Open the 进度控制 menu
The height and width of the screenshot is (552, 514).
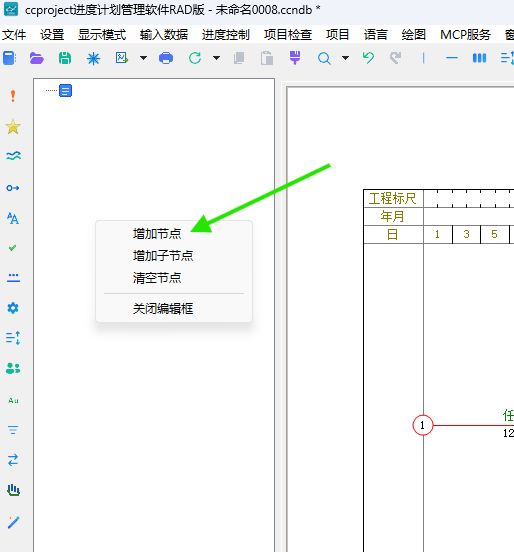(226, 35)
